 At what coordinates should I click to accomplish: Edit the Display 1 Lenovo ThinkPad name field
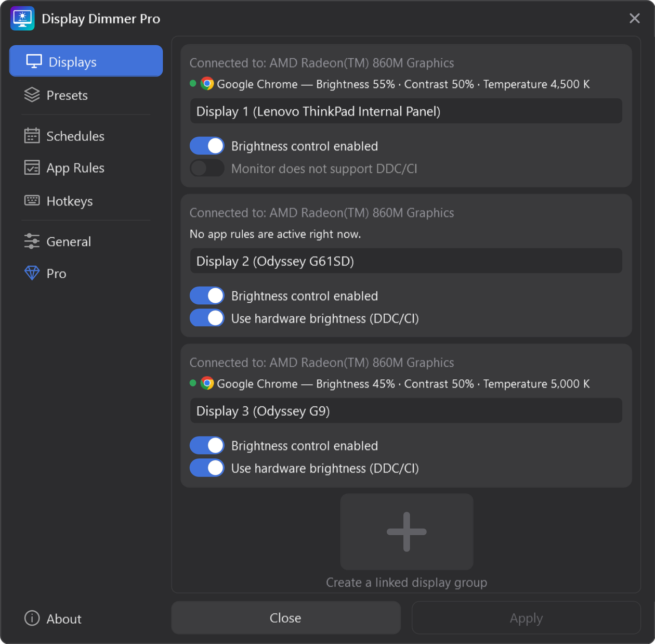click(x=406, y=111)
